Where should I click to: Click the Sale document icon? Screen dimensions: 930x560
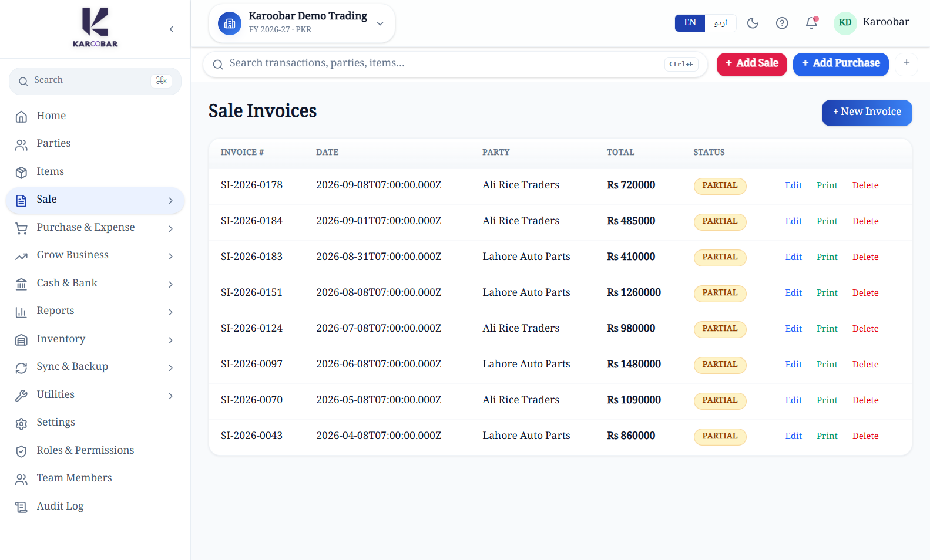(21, 200)
